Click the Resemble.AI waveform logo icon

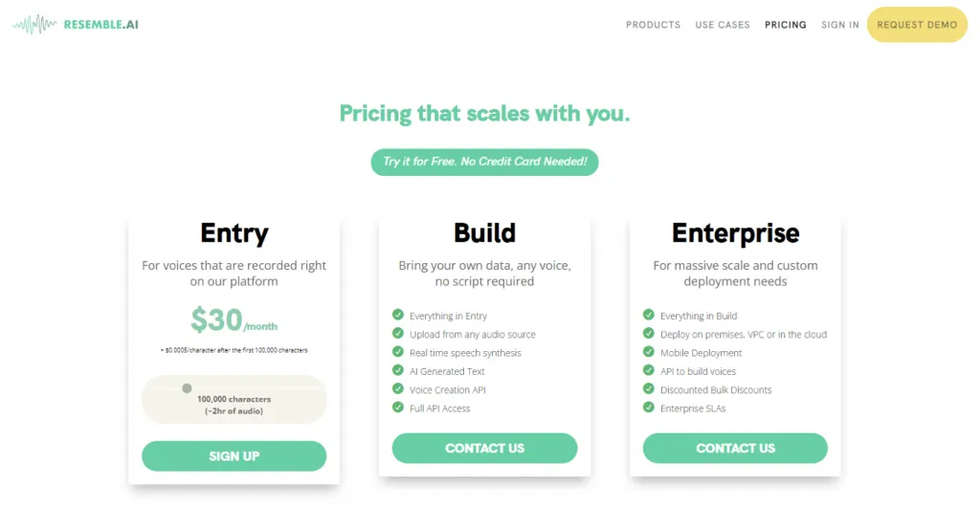[35, 24]
